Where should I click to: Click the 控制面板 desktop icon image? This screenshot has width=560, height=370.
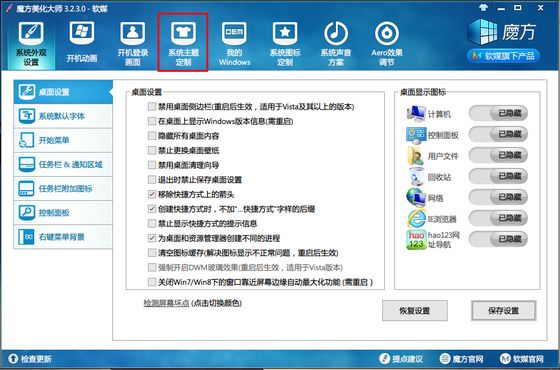tap(416, 135)
